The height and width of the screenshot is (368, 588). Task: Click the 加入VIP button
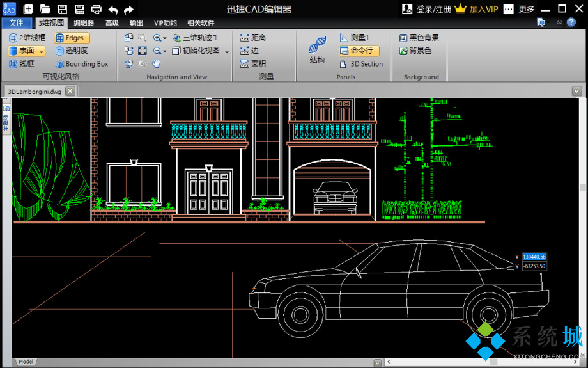coord(476,9)
